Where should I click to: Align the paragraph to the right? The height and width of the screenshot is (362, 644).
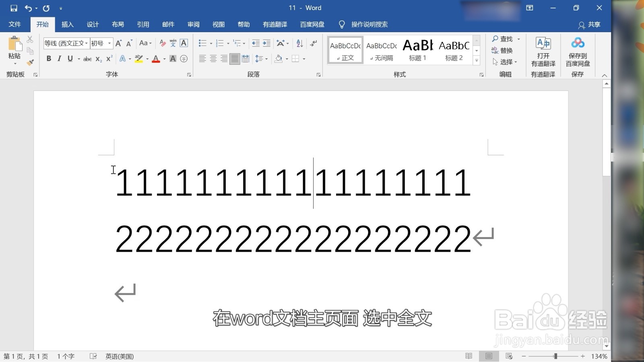tap(224, 59)
